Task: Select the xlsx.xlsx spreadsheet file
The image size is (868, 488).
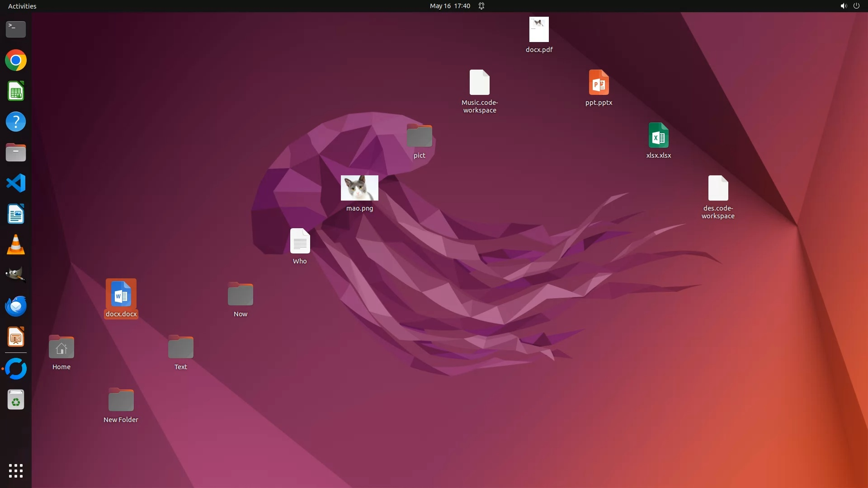Action: point(658,136)
